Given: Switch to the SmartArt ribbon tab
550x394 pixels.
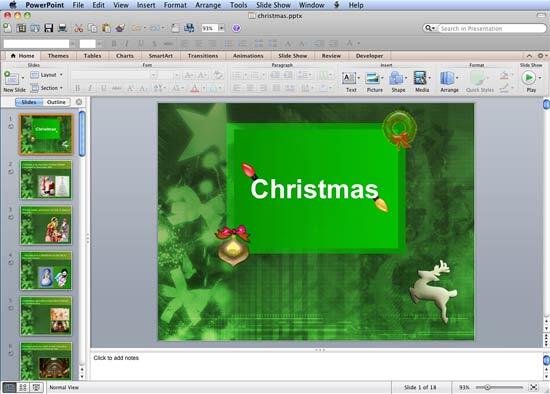Looking at the screenshot, I should point(160,56).
